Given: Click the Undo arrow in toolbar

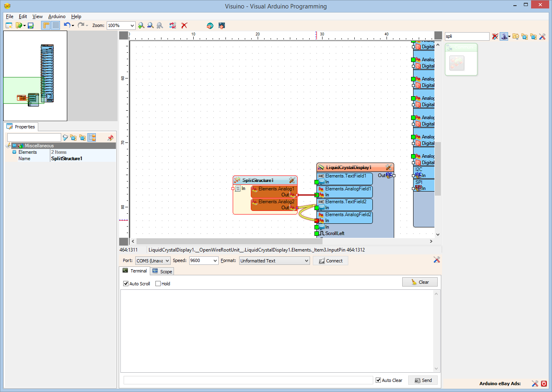Looking at the screenshot, I should (67, 25).
